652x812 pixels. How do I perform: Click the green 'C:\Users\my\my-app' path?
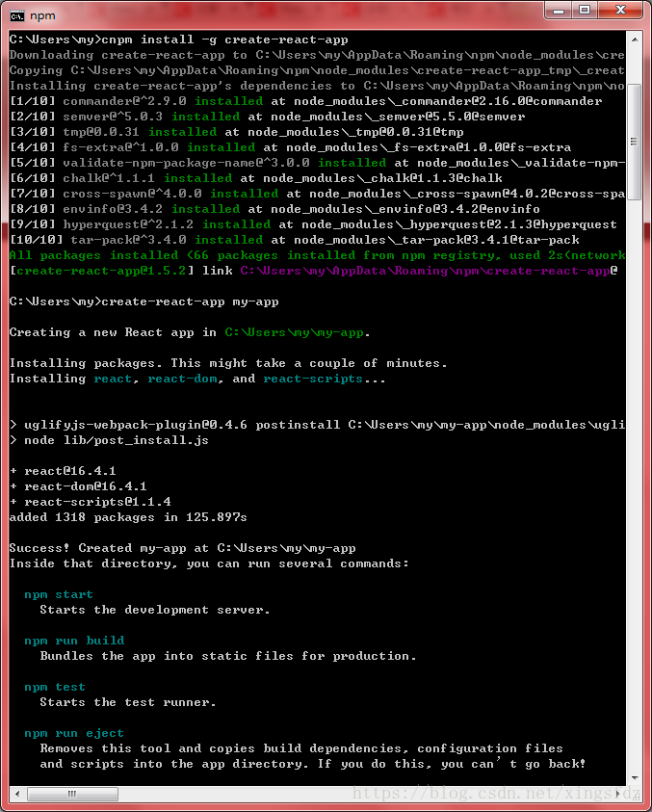pos(294,332)
